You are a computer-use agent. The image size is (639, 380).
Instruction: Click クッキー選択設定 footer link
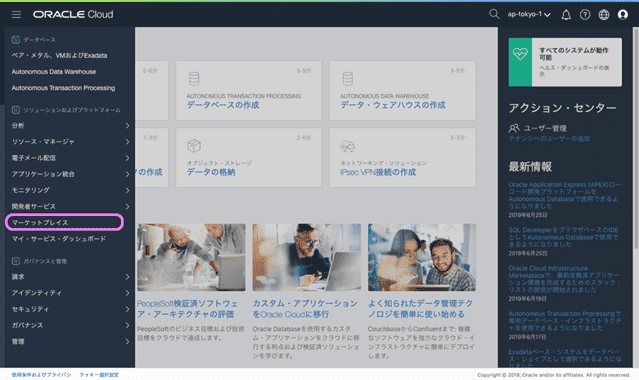click(x=99, y=375)
